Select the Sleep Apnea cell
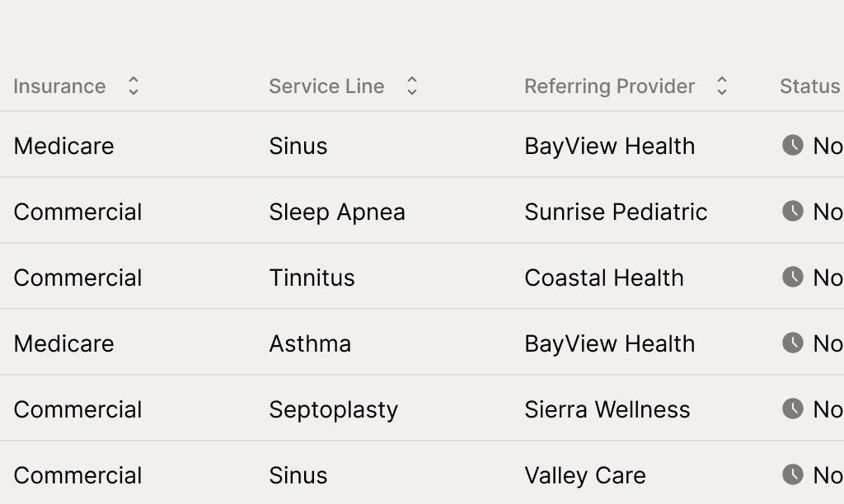This screenshot has width=844, height=504. point(337,212)
